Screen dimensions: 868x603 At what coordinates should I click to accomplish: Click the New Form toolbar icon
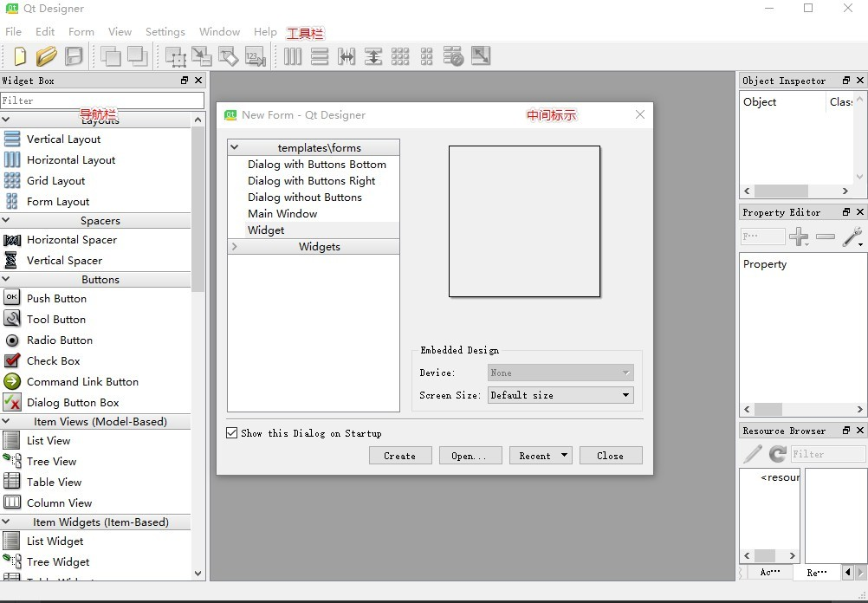[x=19, y=56]
